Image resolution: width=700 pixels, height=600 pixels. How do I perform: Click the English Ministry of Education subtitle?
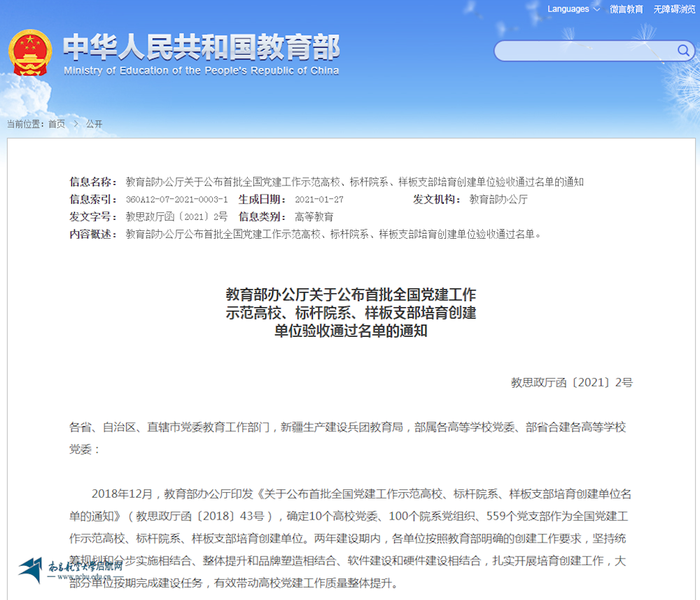pyautogui.click(x=202, y=71)
